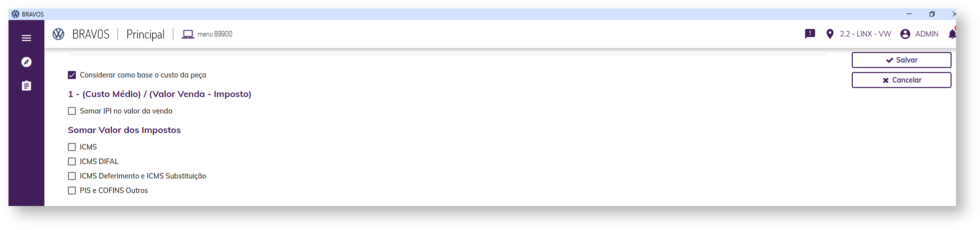The image size is (980, 230).
Task: Click the Salvar button
Action: [x=901, y=60]
